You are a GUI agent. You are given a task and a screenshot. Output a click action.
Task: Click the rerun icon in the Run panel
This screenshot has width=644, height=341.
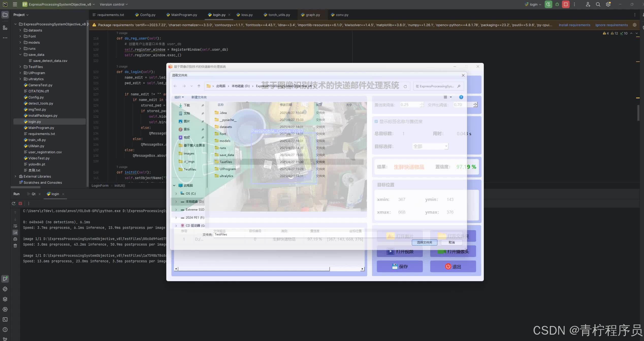pos(14,203)
